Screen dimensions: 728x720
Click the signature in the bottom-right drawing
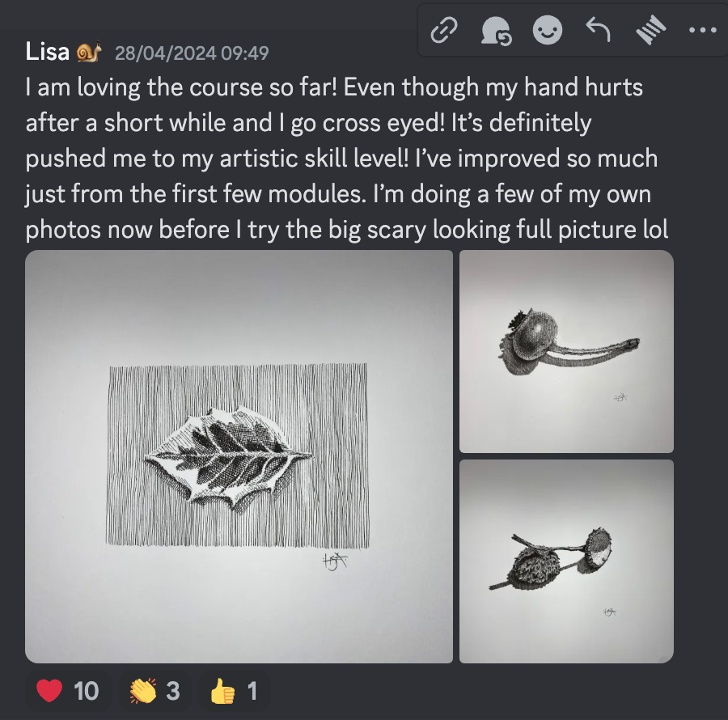coord(609,612)
